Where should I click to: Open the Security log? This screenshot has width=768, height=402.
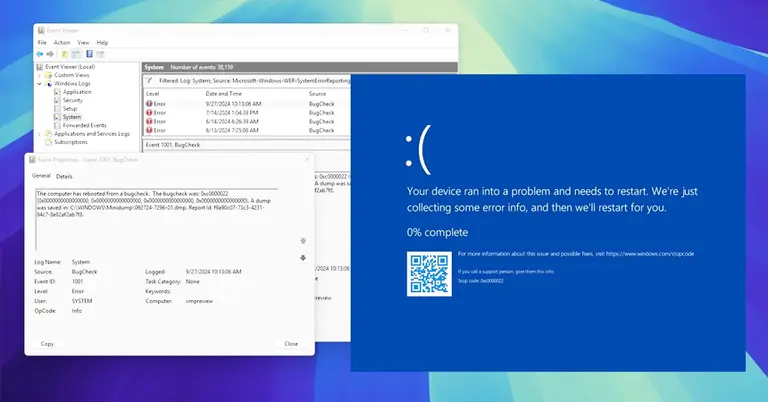pyautogui.click(x=72, y=100)
